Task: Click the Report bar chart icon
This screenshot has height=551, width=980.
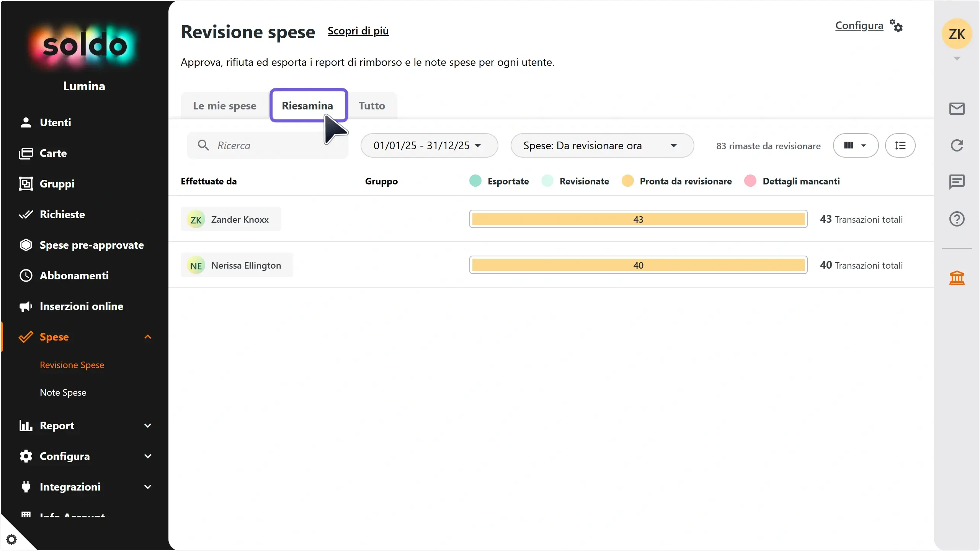Action: (26, 425)
